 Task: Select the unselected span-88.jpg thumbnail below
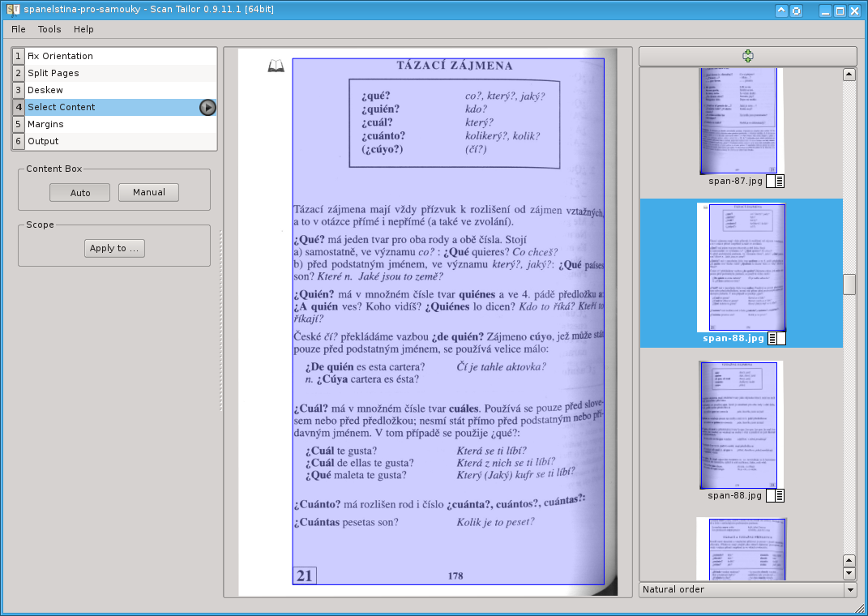click(x=741, y=425)
